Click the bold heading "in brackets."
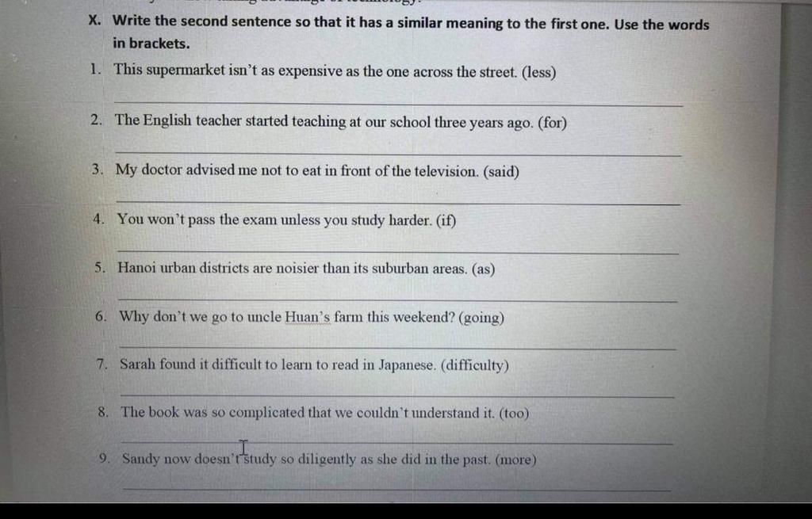The image size is (812, 519). click(151, 44)
